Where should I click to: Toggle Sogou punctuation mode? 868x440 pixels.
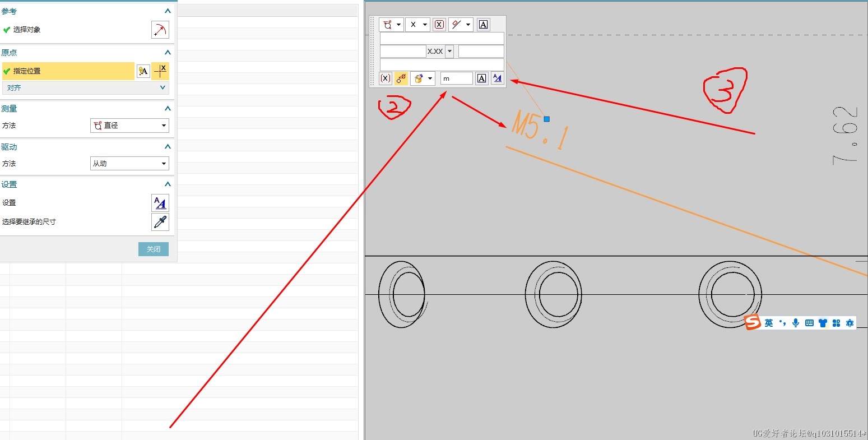click(x=782, y=323)
